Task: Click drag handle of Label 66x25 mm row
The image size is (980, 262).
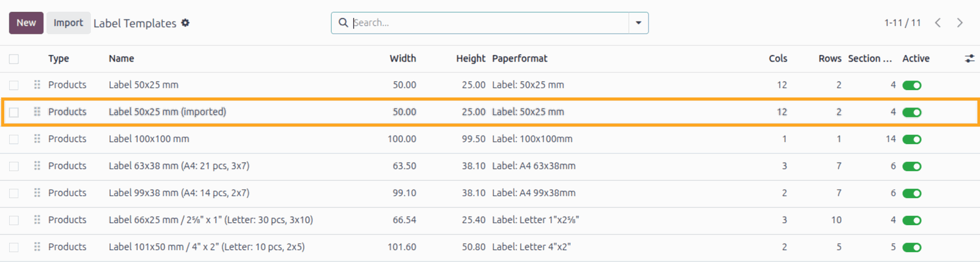Action: pyautogui.click(x=37, y=220)
